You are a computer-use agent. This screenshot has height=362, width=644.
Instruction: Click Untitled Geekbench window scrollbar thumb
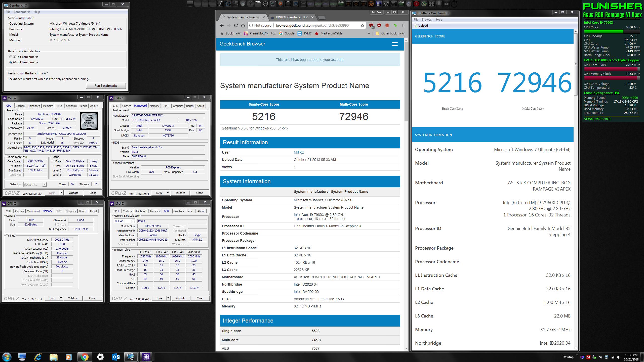click(x=576, y=64)
